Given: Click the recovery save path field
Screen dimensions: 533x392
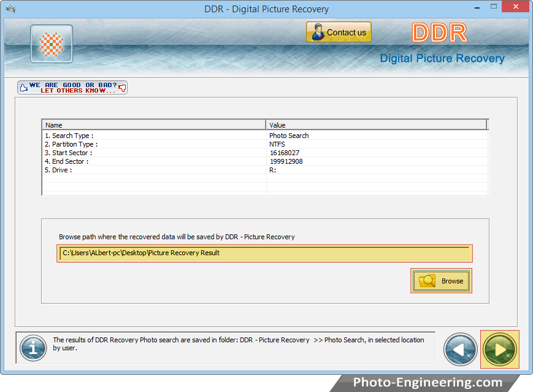Looking at the screenshot, I should (x=264, y=253).
